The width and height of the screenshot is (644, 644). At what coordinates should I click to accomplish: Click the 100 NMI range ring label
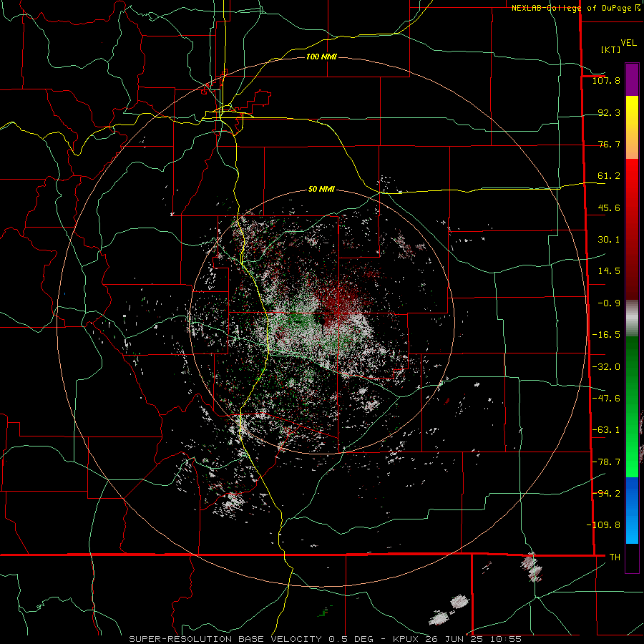[x=321, y=57]
